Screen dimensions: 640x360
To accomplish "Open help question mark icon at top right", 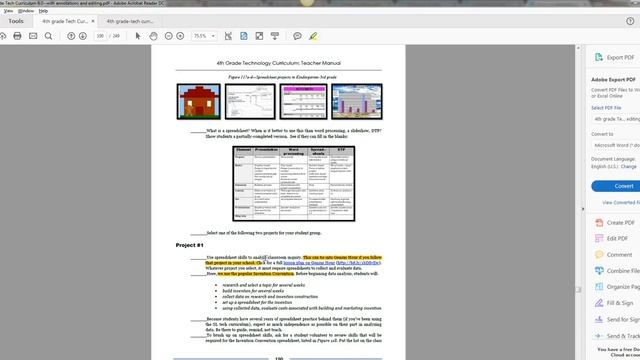I will pyautogui.click(x=630, y=21).
